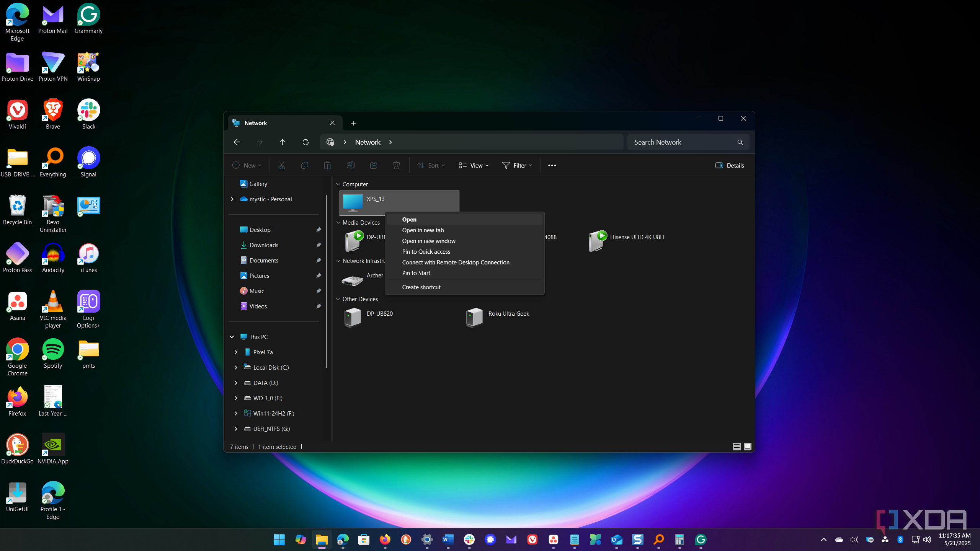
Task: Unpin Desktop using its pin icon
Action: coord(318,230)
